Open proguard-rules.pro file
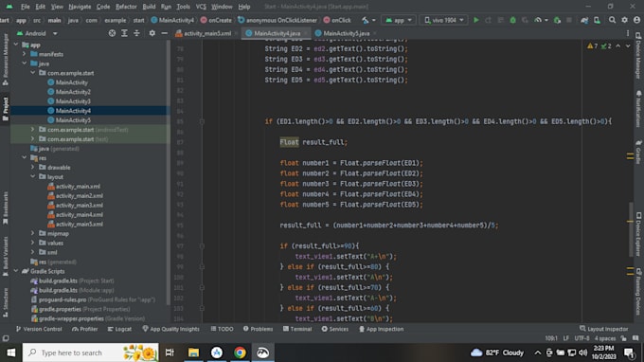Viewport: 644px width, 362px height. coord(63,299)
